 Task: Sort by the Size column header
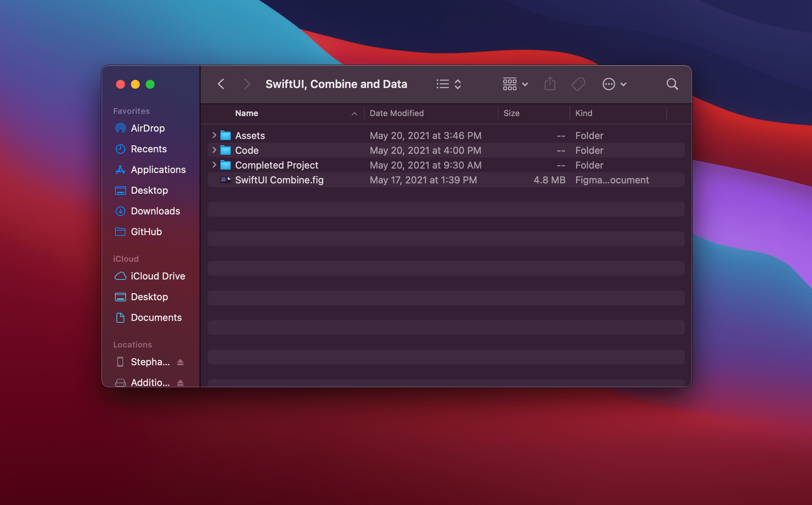click(511, 113)
